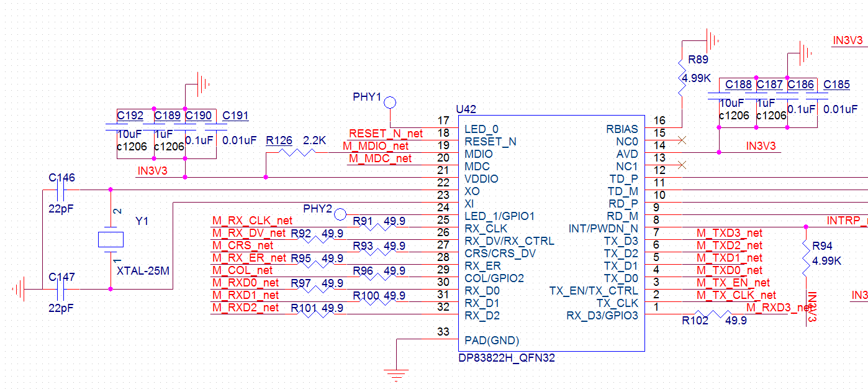The image size is (868, 389).
Task: Click the R93 resistor designator
Action: coord(363,246)
